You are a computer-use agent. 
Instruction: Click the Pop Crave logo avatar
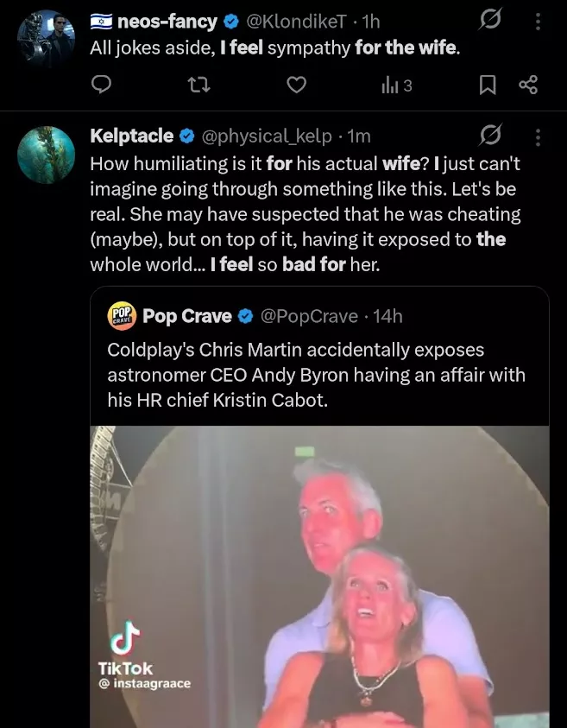click(x=121, y=316)
